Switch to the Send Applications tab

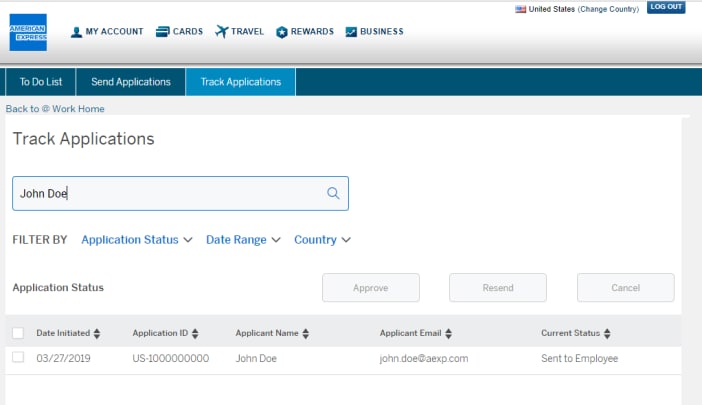coord(131,82)
